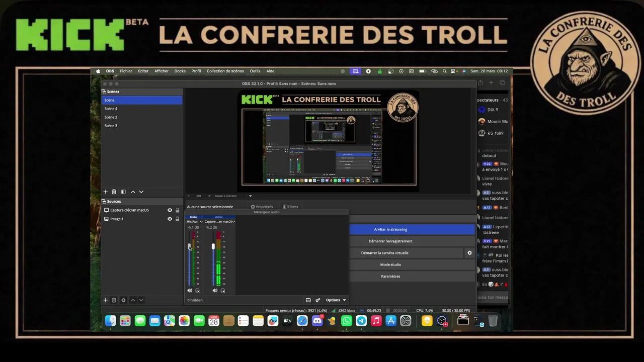Open the Editer menu
Viewport: 644px width, 362px height.
[x=143, y=71]
